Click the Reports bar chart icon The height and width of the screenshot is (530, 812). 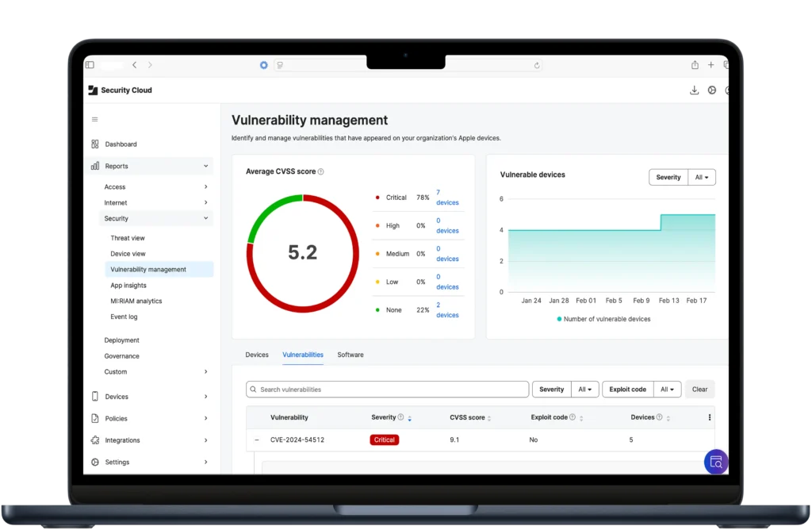[x=95, y=167]
